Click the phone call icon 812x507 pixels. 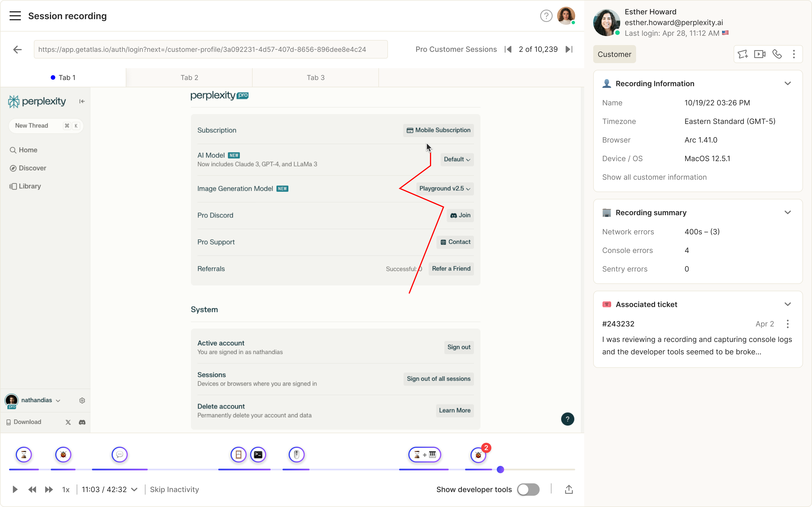tap(777, 54)
